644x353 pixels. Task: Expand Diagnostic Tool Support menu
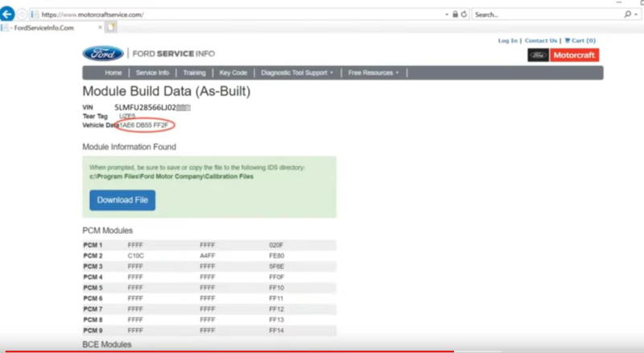[x=297, y=73]
